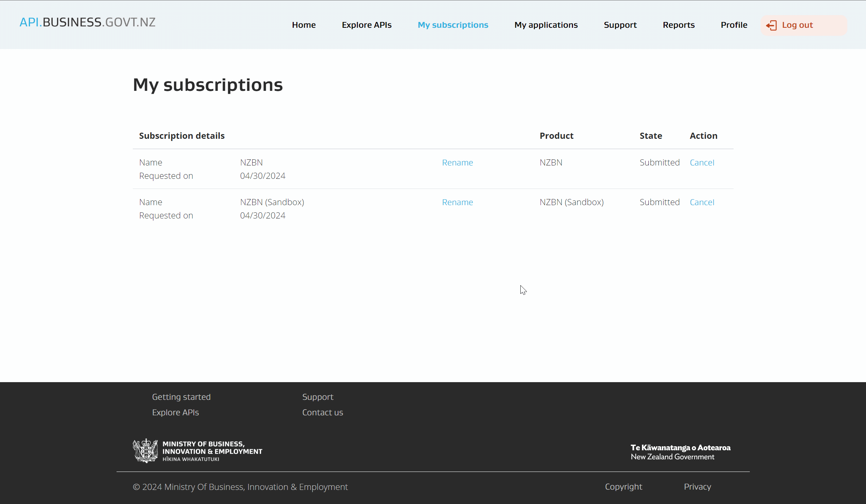
Task: Go to the Reports nav item
Action: click(x=679, y=25)
